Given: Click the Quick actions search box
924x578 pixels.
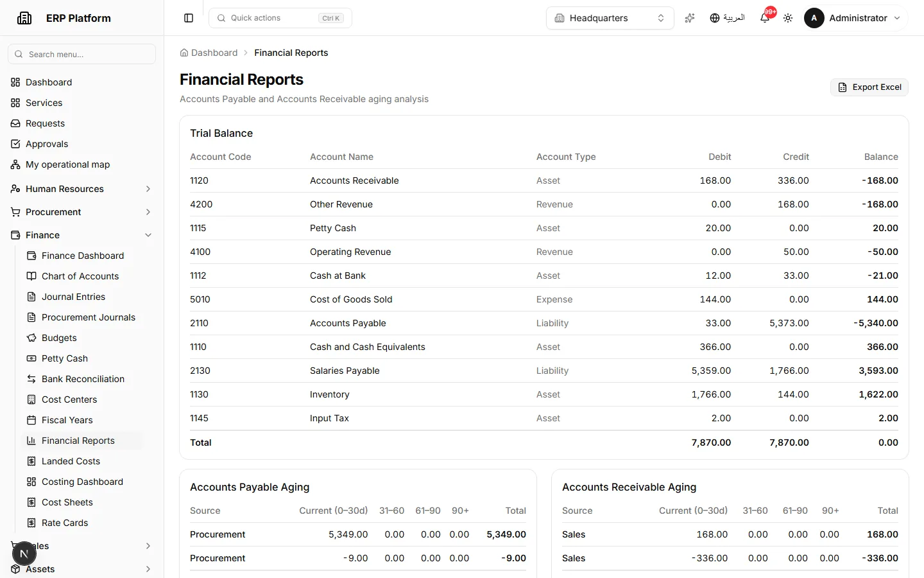Looking at the screenshot, I should click(x=280, y=18).
